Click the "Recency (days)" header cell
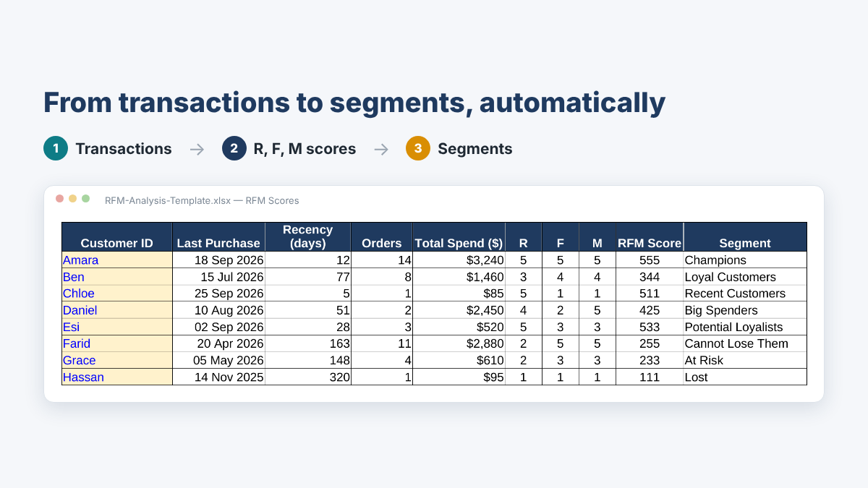The width and height of the screenshot is (868, 488). (308, 237)
